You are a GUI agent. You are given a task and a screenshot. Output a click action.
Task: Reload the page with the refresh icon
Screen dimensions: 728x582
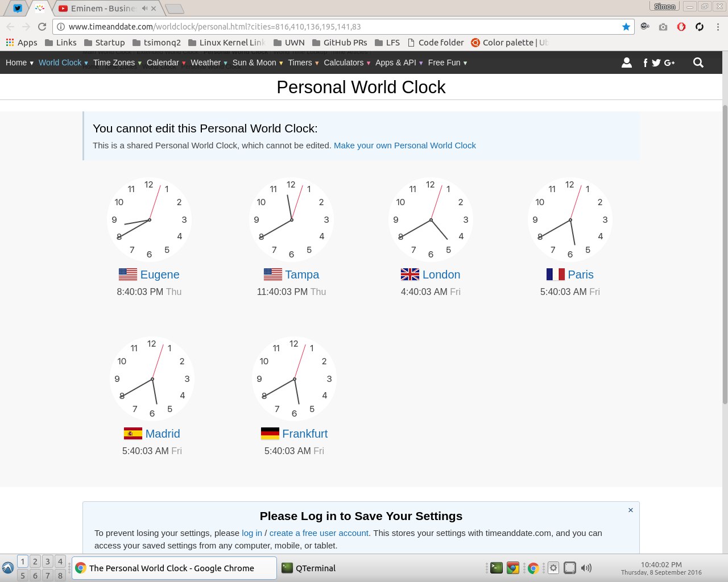click(42, 27)
